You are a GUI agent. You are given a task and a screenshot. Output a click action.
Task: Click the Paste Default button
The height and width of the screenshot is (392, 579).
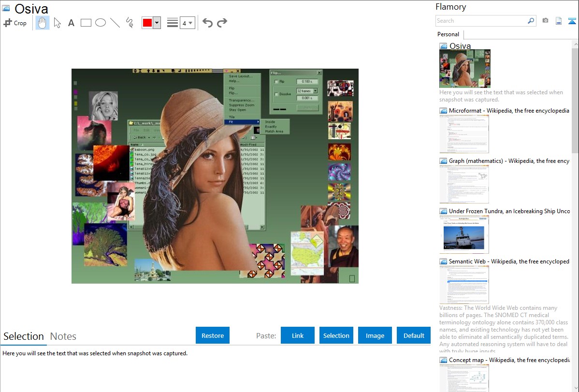[x=414, y=335]
